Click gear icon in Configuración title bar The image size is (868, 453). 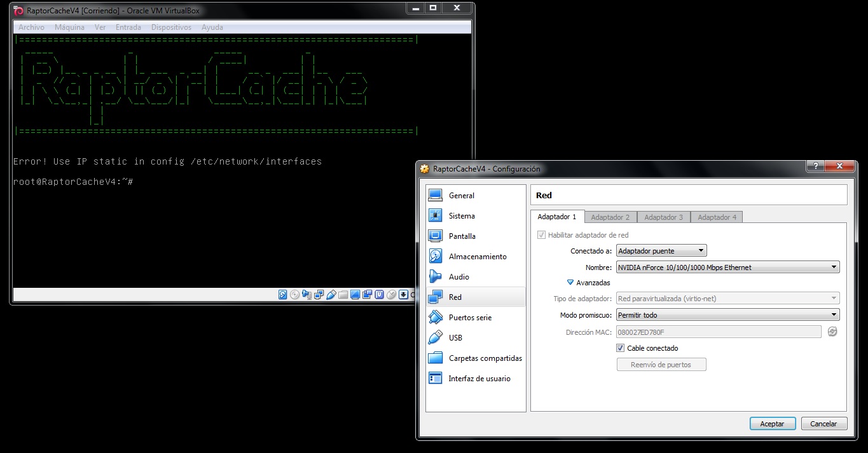[x=425, y=169]
